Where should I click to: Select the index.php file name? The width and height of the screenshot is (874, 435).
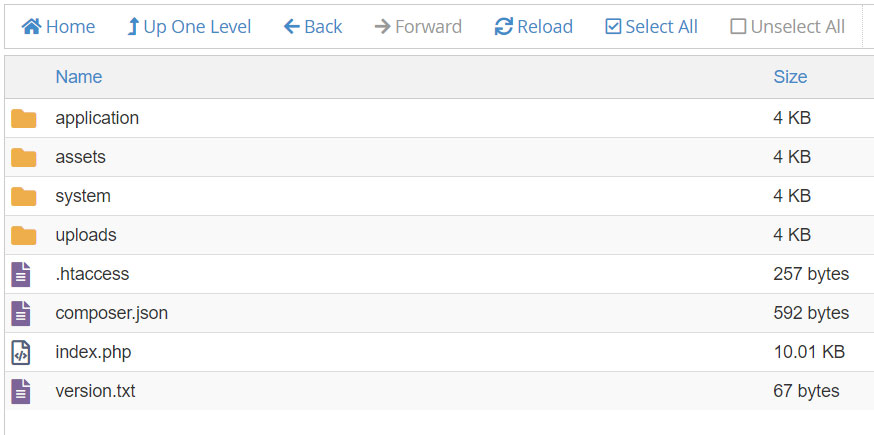(x=93, y=352)
